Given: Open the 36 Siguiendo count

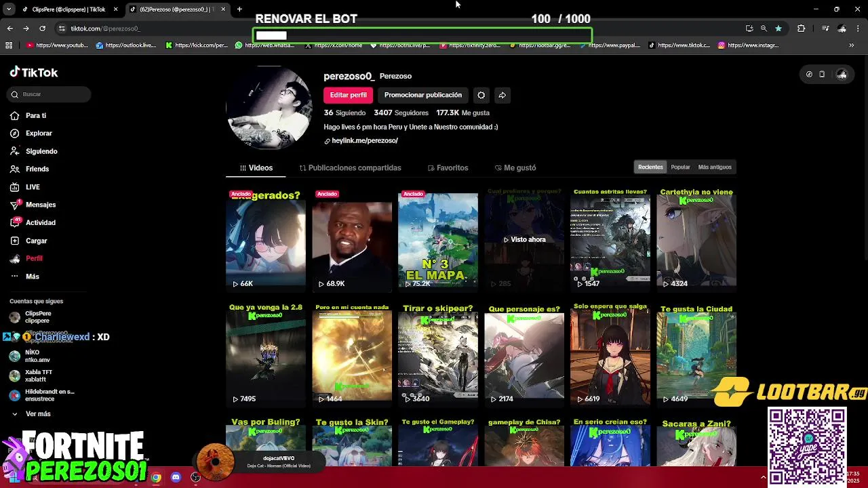Looking at the screenshot, I should coord(344,113).
